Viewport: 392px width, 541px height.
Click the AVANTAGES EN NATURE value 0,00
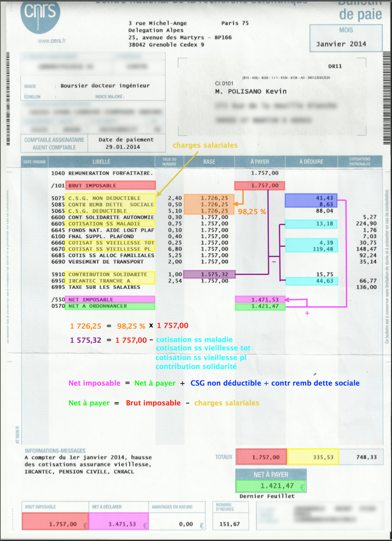tap(186, 524)
